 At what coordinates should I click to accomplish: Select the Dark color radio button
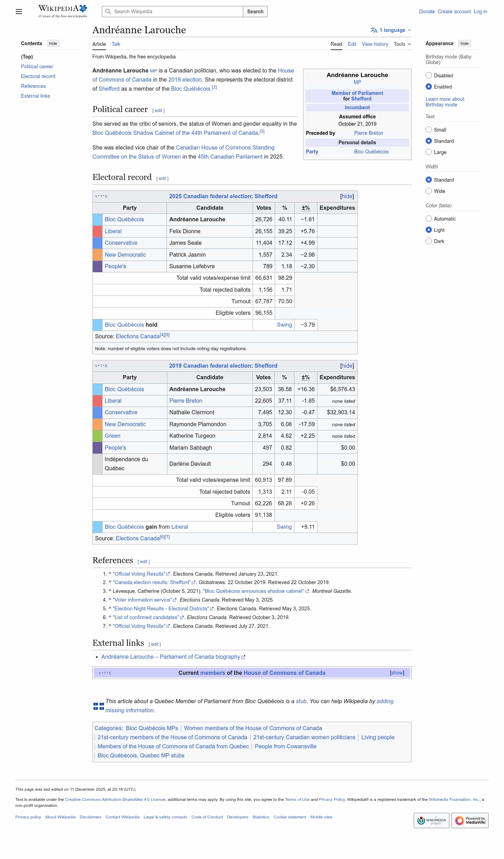coord(429,241)
